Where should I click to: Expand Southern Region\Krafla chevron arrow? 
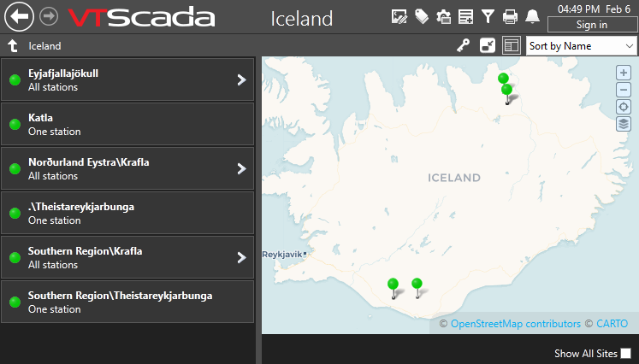point(241,257)
